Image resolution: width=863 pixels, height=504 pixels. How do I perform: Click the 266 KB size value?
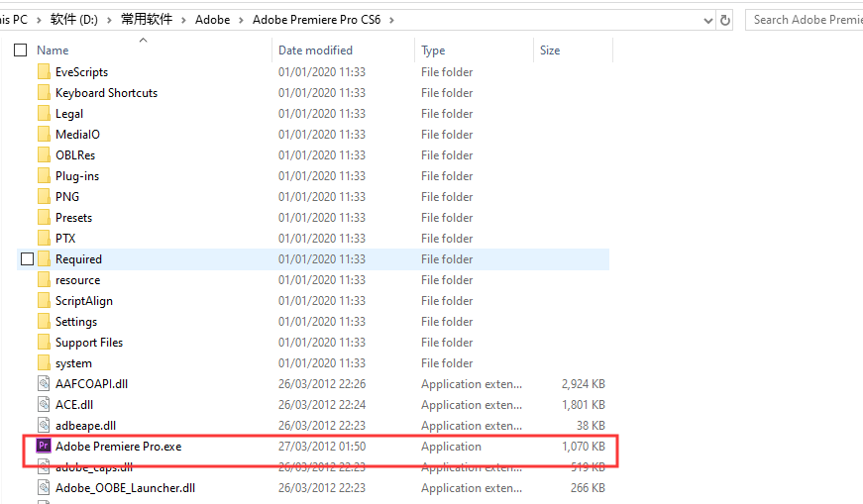588,488
